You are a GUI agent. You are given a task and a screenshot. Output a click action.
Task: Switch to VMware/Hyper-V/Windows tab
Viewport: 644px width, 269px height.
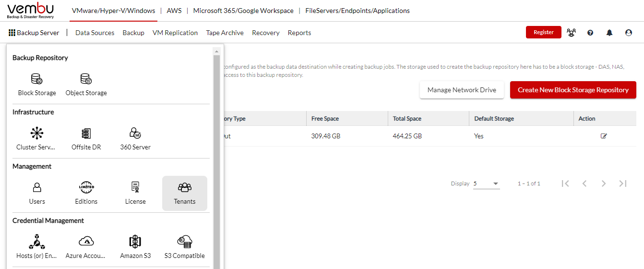(113, 11)
